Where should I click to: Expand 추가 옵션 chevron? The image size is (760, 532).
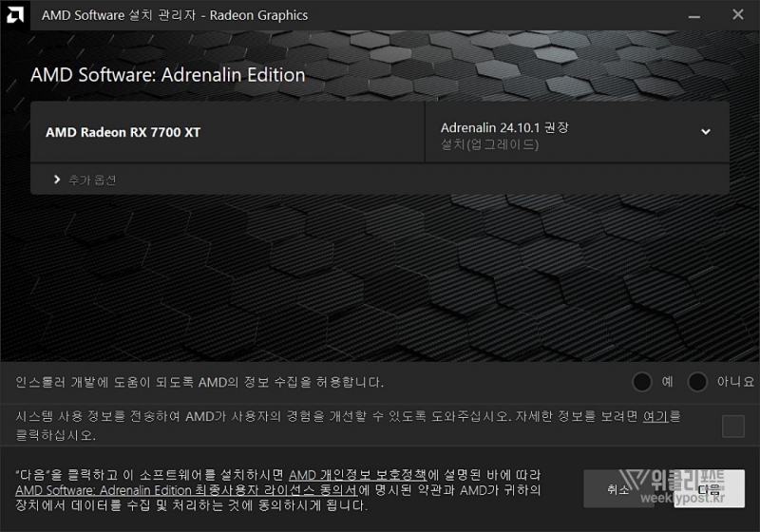(57, 180)
